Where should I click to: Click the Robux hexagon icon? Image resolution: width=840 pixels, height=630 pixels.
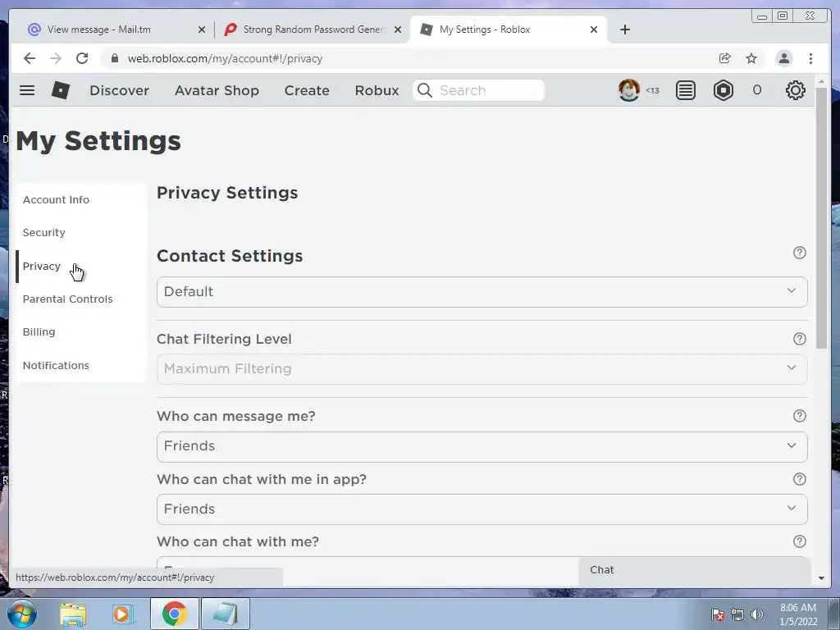point(724,90)
